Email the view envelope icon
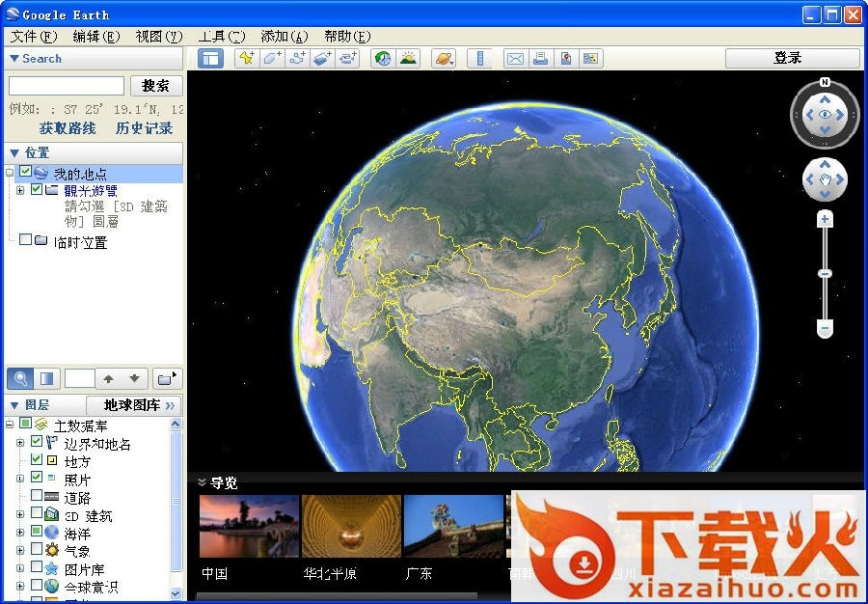 tap(515, 58)
